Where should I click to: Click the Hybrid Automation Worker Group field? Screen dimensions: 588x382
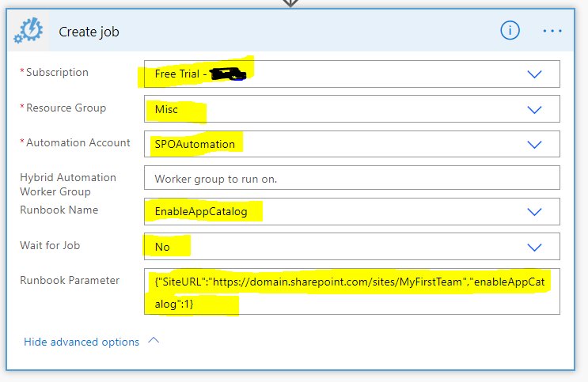click(351, 179)
